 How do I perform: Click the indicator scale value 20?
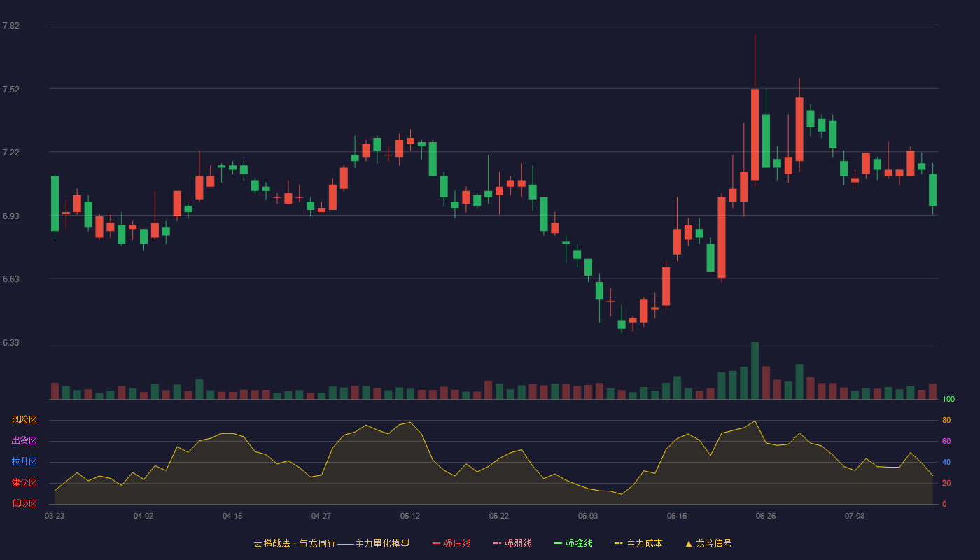tap(946, 483)
